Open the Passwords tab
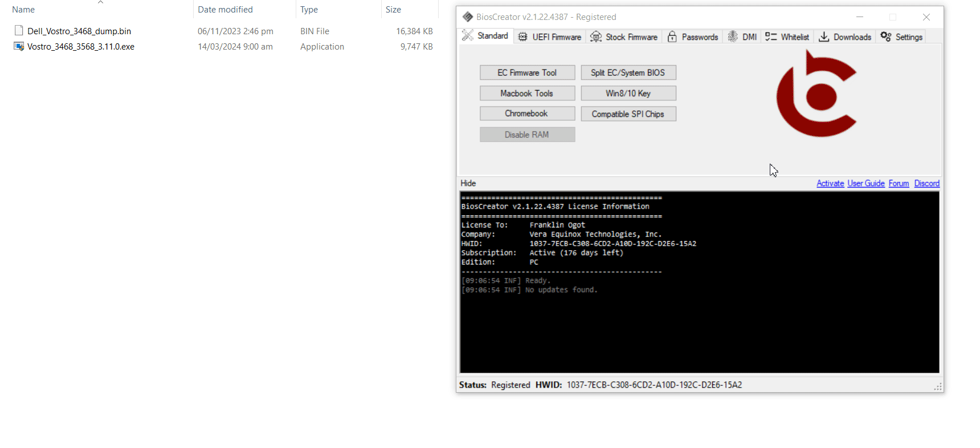Viewport: 980px width, 448px height. coord(693,37)
